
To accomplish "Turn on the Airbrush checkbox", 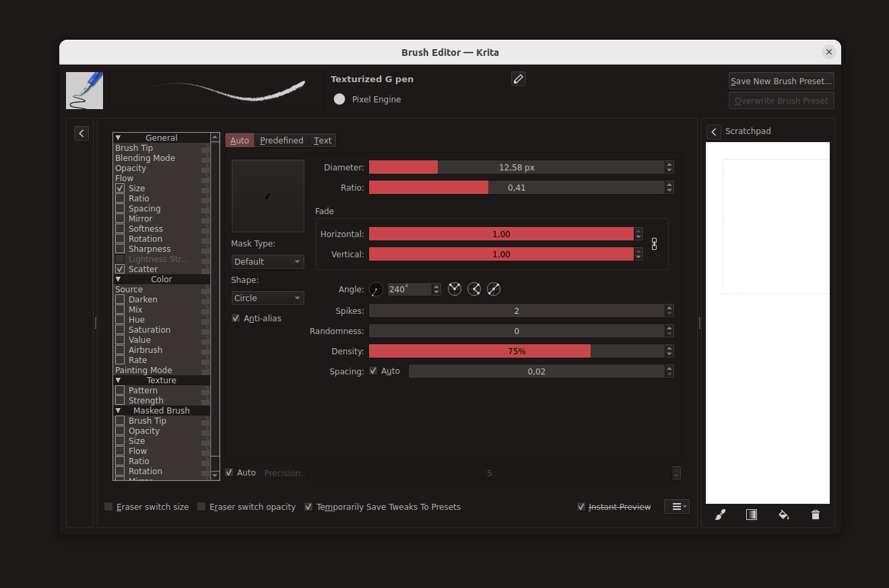I will [x=120, y=350].
